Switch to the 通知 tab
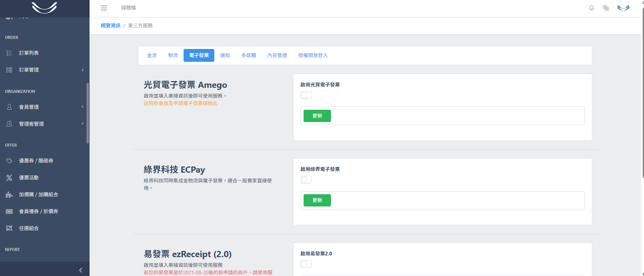Screen dimensions: 644x276 click(x=225, y=56)
